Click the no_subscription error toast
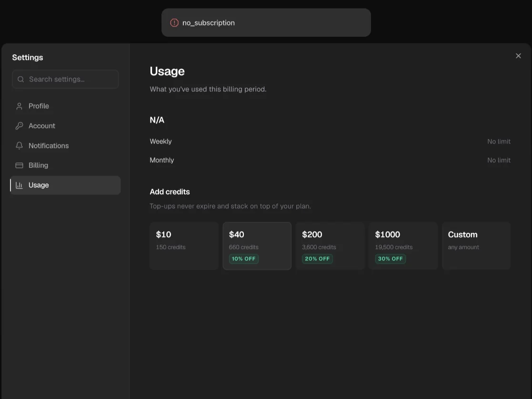The width and height of the screenshot is (532, 399). pyautogui.click(x=266, y=23)
